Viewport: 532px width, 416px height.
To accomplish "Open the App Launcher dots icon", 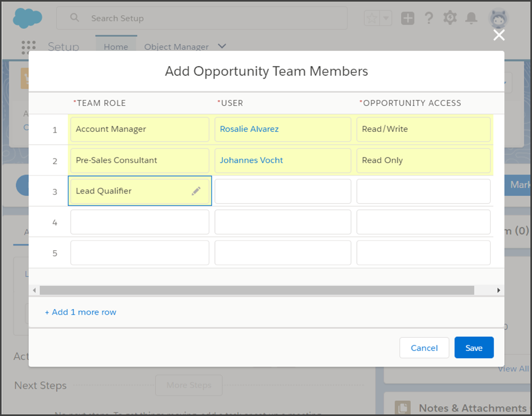I will (x=28, y=47).
